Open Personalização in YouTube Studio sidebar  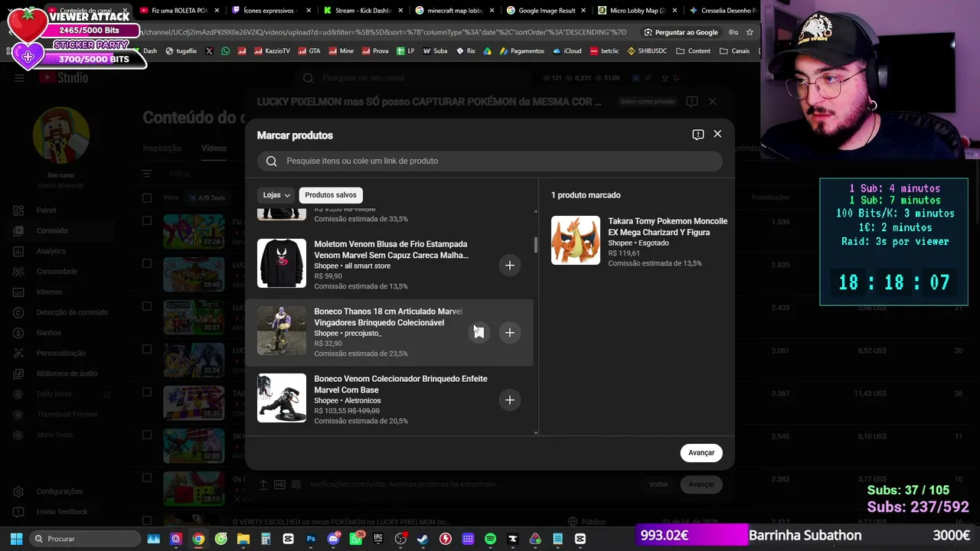tap(61, 353)
